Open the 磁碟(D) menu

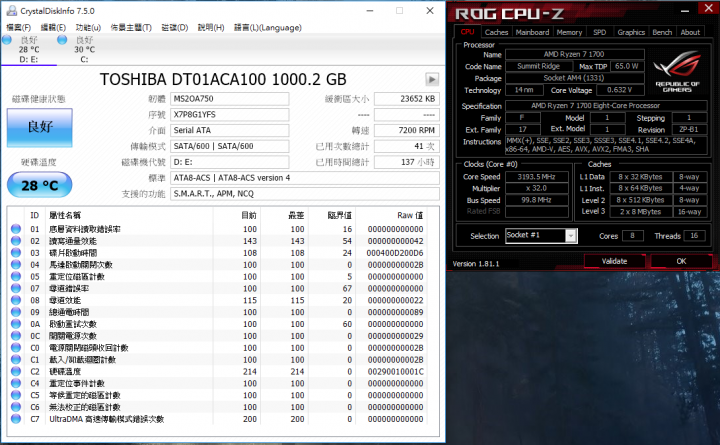pos(174,28)
